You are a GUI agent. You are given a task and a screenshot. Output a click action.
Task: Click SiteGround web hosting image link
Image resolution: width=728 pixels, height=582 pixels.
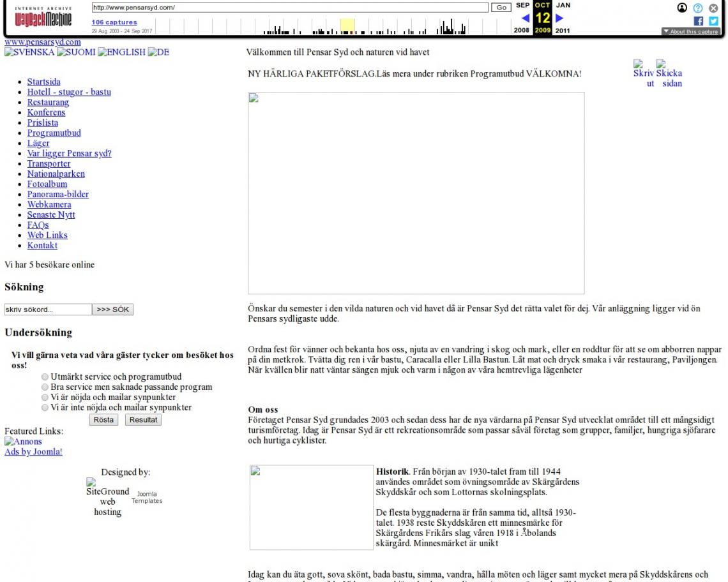[107, 497]
